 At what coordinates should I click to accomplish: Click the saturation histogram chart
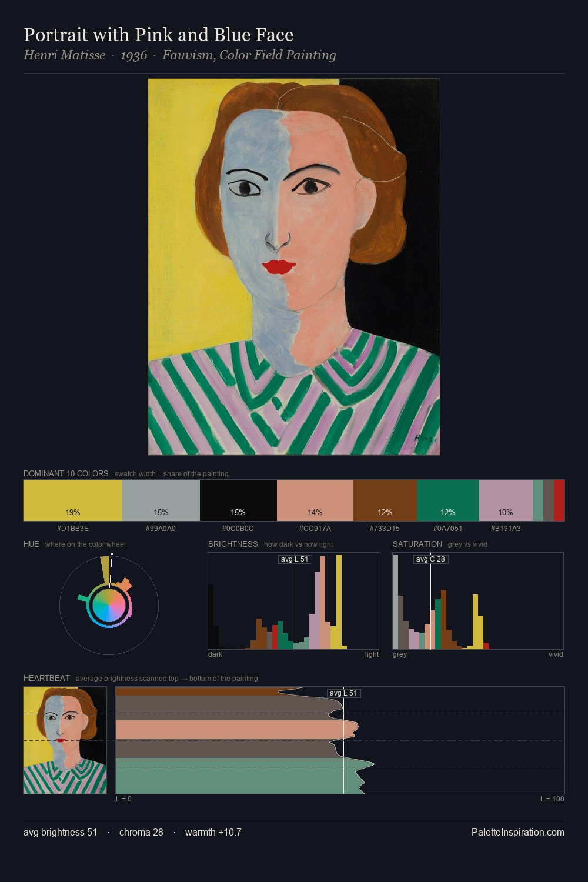pyautogui.click(x=478, y=601)
